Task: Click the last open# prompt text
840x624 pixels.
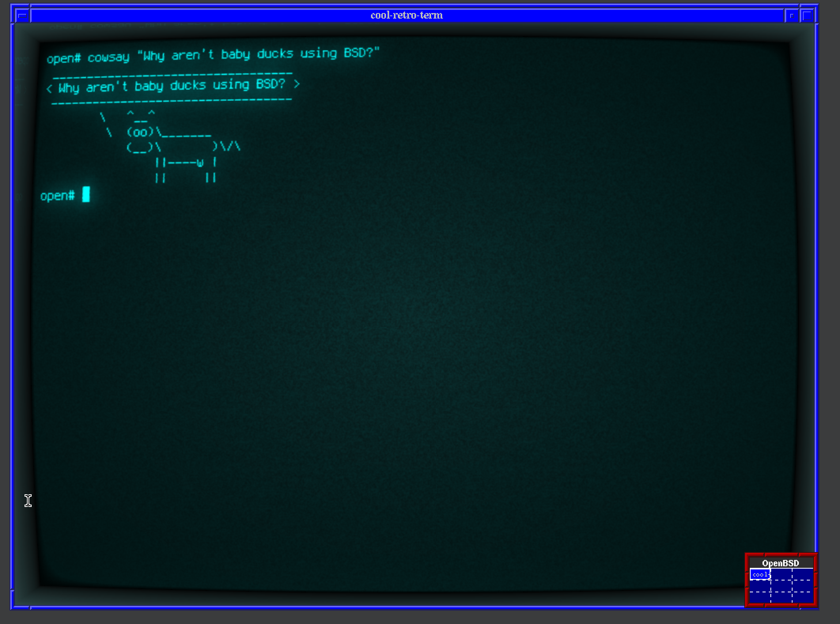Action: click(x=57, y=196)
